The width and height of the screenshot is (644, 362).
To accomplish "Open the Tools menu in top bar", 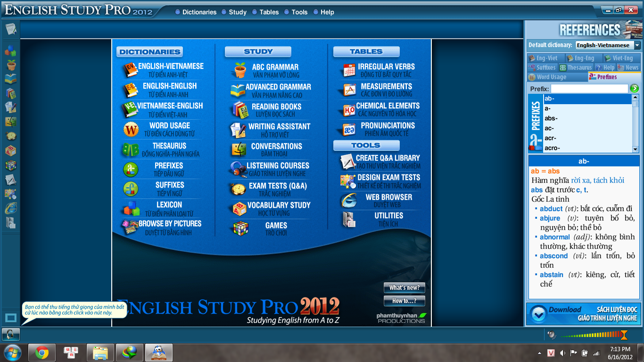I will (x=296, y=12).
